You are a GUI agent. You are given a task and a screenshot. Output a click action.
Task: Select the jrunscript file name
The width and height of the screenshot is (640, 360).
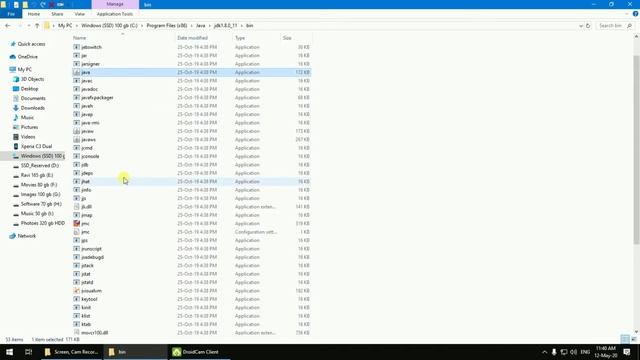click(91, 249)
